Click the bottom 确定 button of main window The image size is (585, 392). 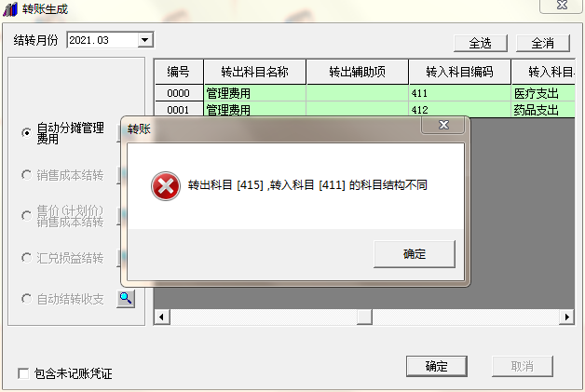click(437, 366)
